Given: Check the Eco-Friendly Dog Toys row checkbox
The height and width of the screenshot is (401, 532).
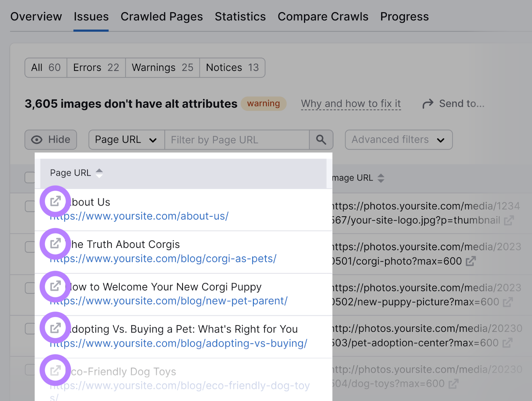Looking at the screenshot, I should [x=30, y=370].
